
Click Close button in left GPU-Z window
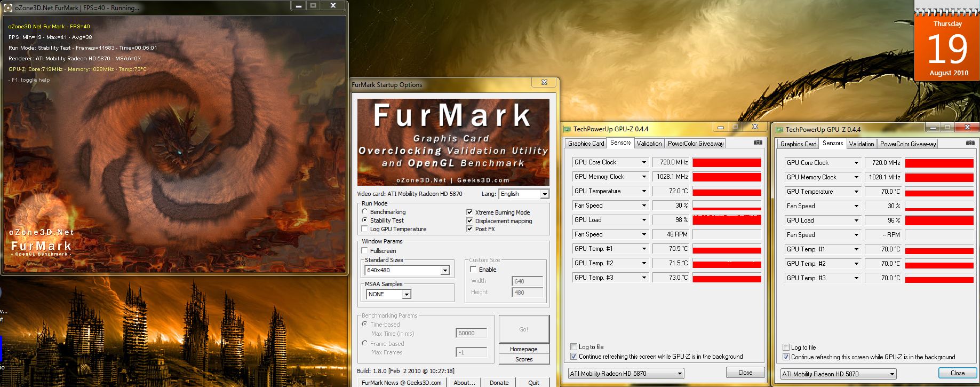pyautogui.click(x=745, y=373)
